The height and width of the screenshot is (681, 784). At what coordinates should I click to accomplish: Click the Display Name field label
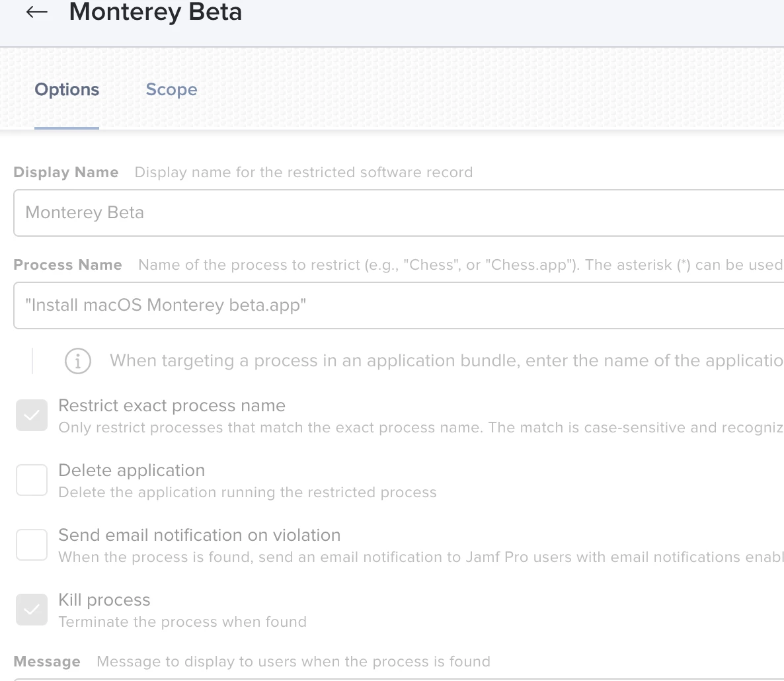[x=66, y=172]
